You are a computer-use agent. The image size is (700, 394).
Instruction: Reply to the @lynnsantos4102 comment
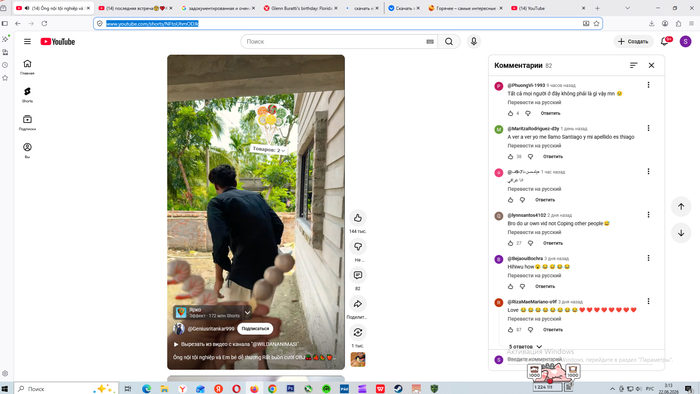tap(553, 243)
